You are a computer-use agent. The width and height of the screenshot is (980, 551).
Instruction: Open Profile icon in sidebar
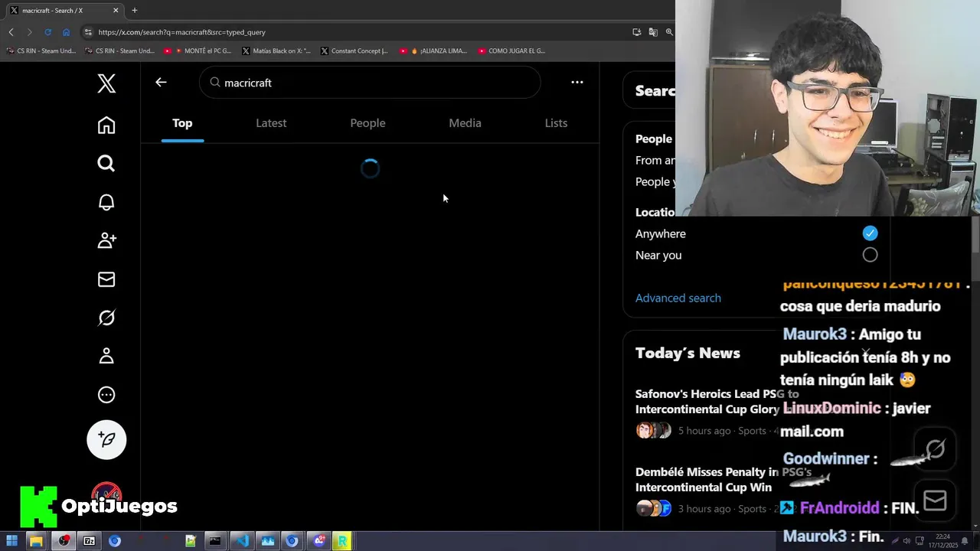click(x=106, y=356)
